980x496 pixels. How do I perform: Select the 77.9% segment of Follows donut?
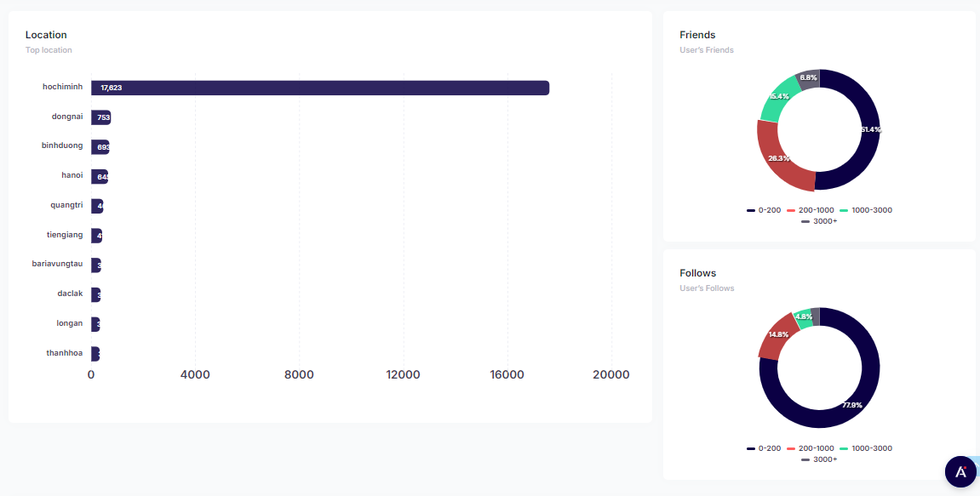click(x=851, y=405)
